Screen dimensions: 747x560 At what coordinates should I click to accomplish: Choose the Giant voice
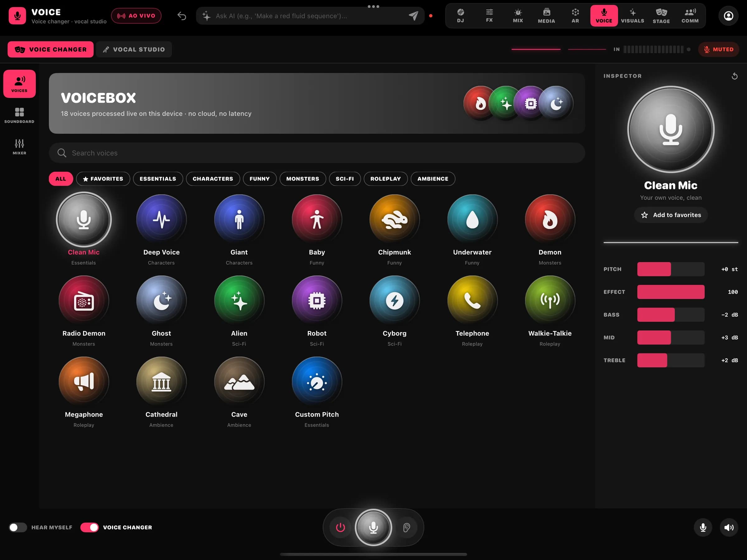pos(239,219)
